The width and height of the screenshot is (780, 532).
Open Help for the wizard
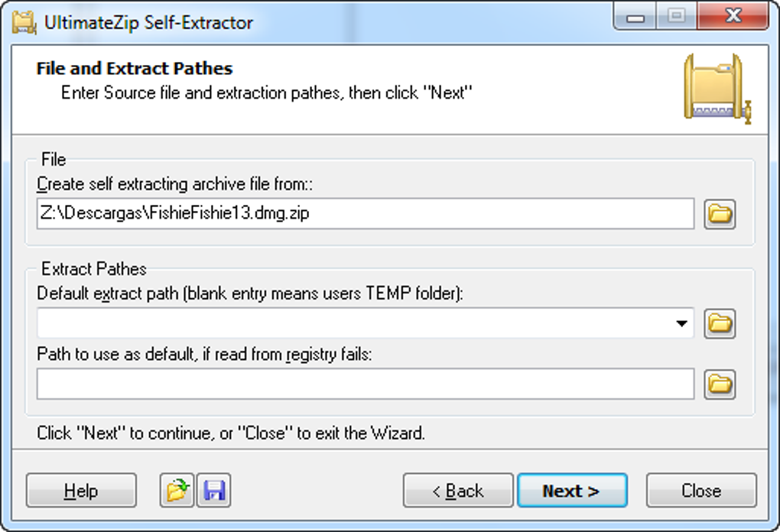(x=81, y=491)
